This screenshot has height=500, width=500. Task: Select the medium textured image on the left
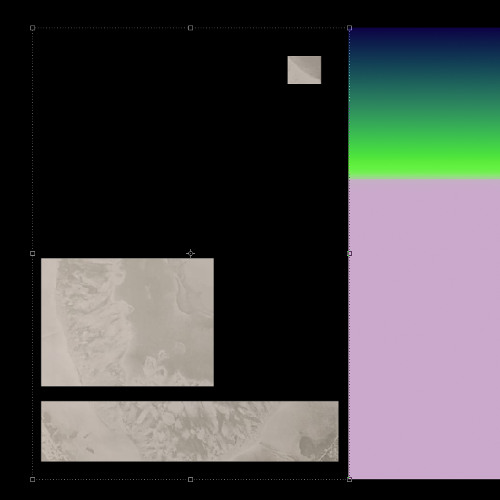127,322
